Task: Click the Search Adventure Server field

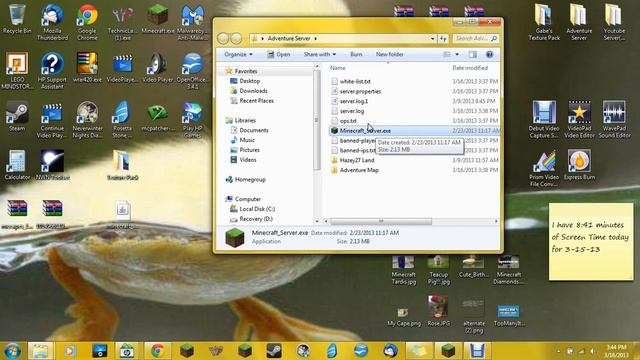Action: [x=476, y=38]
